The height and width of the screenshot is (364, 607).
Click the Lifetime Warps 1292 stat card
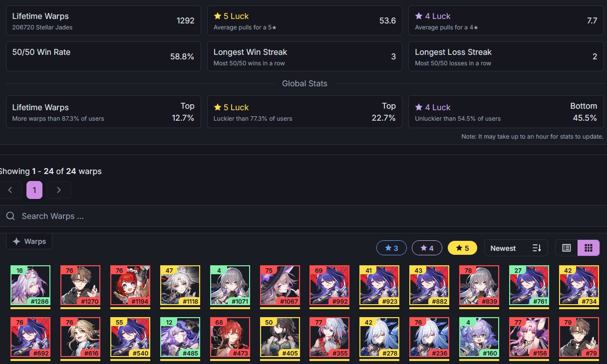tap(103, 20)
